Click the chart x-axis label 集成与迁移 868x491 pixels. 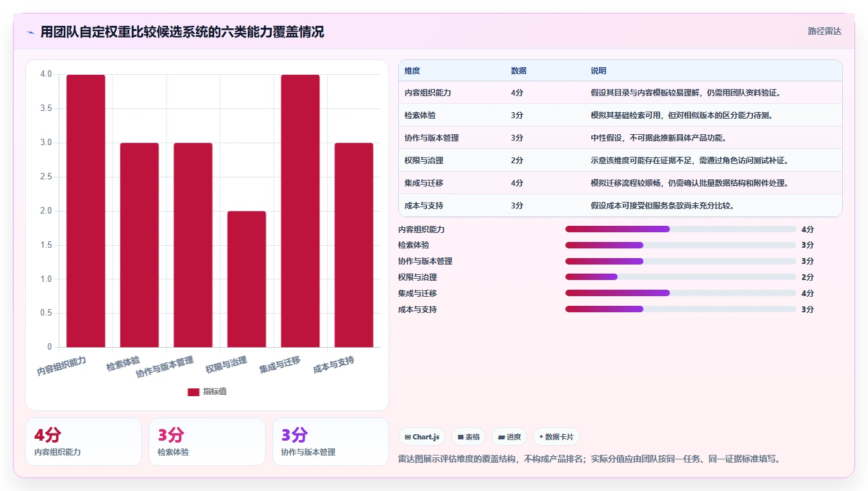[280, 365]
